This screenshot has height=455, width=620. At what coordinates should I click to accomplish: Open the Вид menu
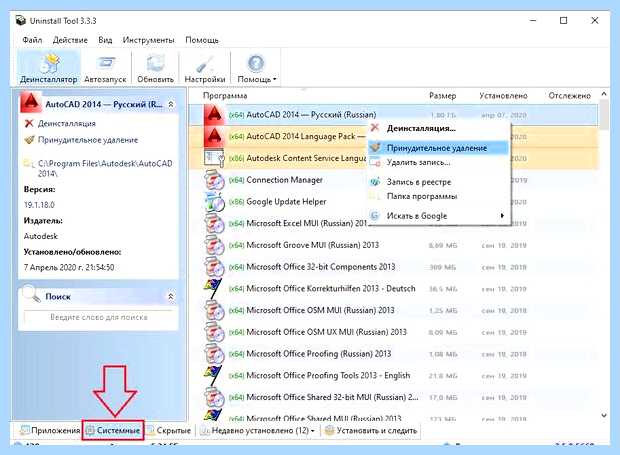coord(105,40)
